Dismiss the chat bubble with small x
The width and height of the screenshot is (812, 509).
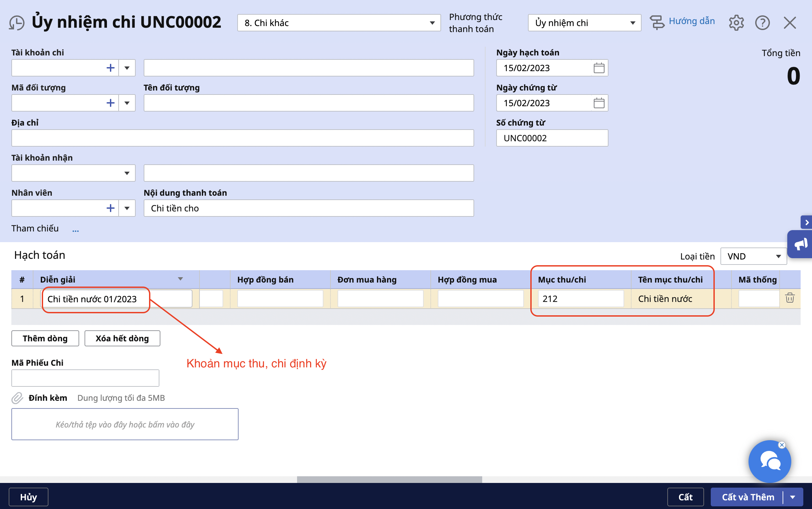(x=782, y=445)
